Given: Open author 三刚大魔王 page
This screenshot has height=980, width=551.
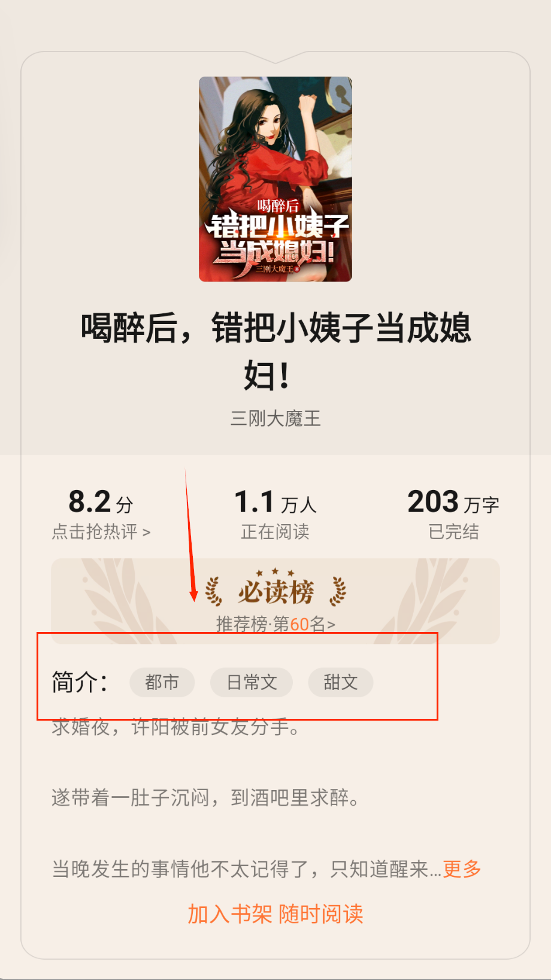Looking at the screenshot, I should [275, 418].
